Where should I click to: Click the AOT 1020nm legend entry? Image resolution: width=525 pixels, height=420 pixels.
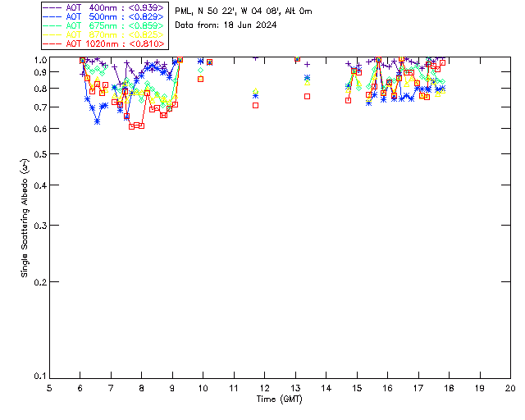point(104,43)
